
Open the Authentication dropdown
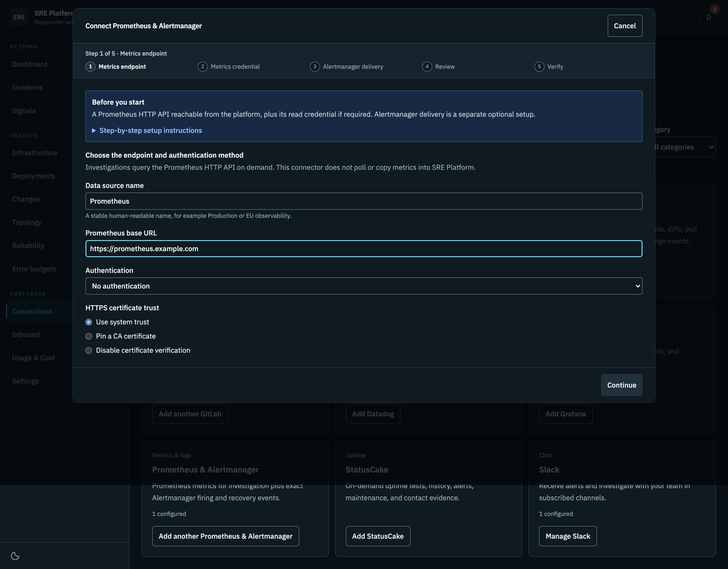tap(364, 286)
